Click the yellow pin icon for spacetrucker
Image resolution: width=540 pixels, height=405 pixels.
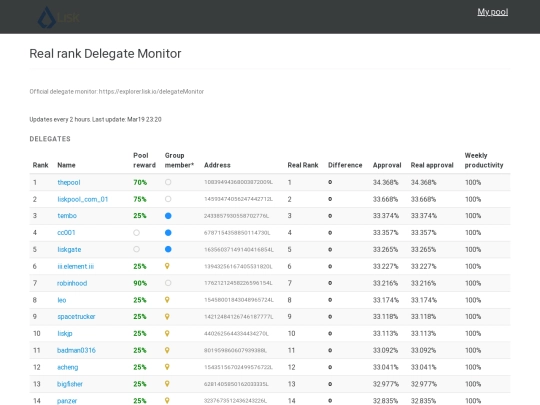(167, 316)
